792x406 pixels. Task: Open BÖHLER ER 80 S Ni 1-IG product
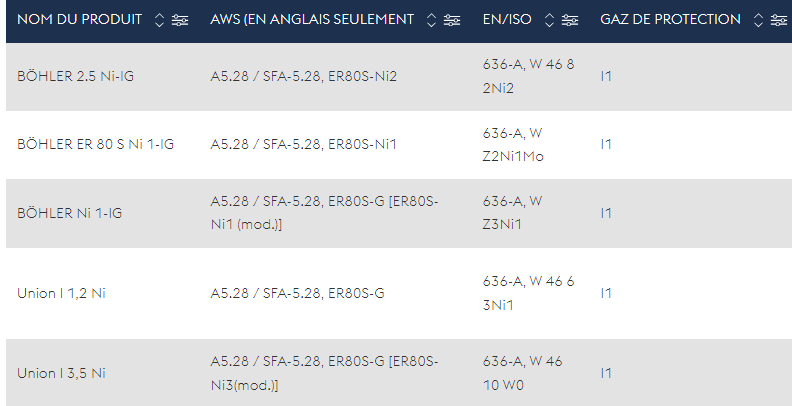tap(95, 144)
